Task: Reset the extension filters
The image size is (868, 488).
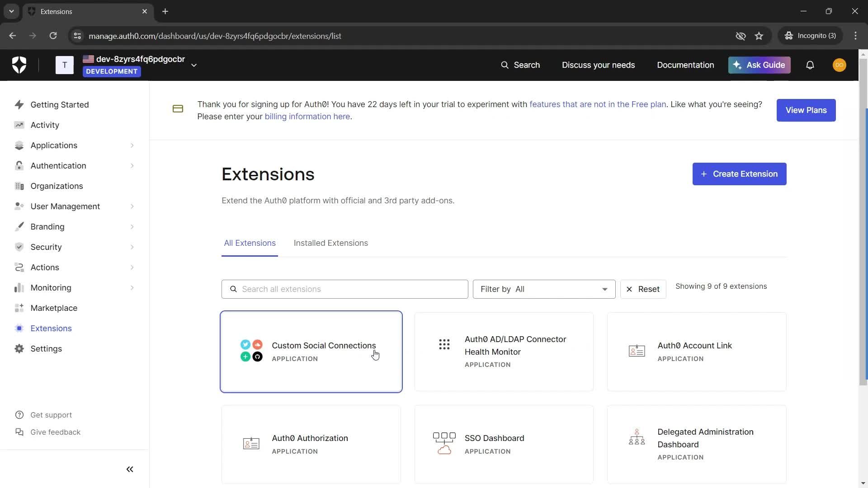Action: (643, 289)
